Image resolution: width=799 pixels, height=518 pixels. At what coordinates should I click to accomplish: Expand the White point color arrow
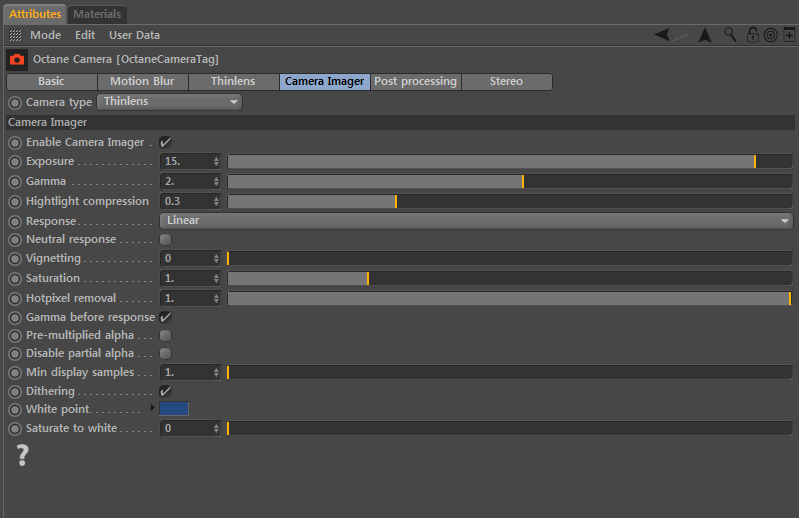coord(153,408)
